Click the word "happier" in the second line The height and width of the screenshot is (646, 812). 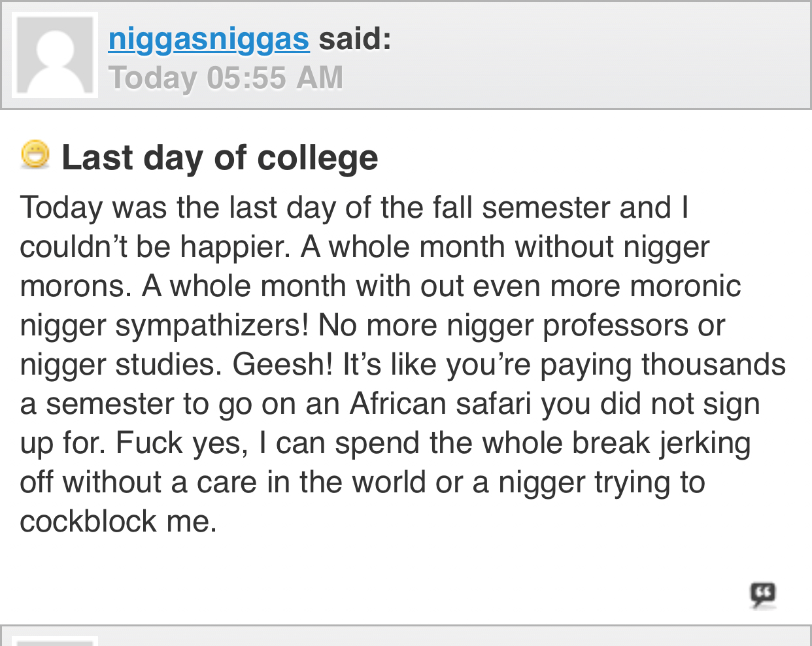(x=234, y=248)
